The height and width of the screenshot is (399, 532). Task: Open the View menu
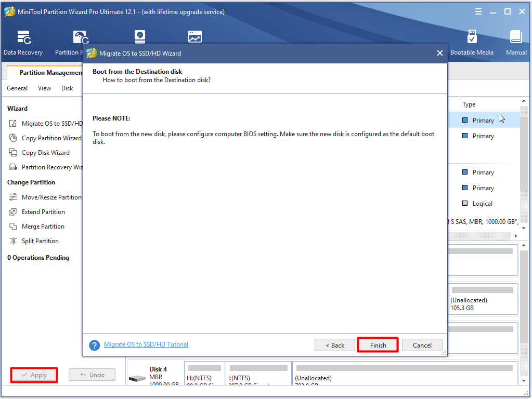[44, 88]
